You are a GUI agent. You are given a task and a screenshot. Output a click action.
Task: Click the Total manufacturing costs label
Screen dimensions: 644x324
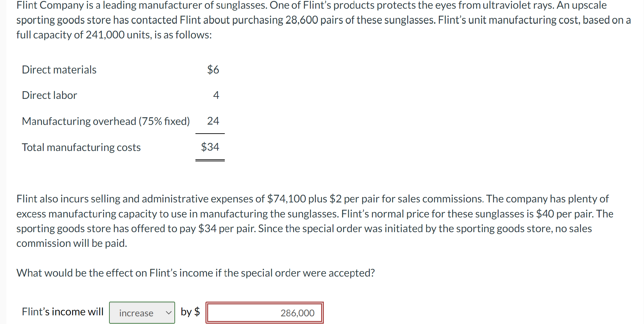[81, 147]
